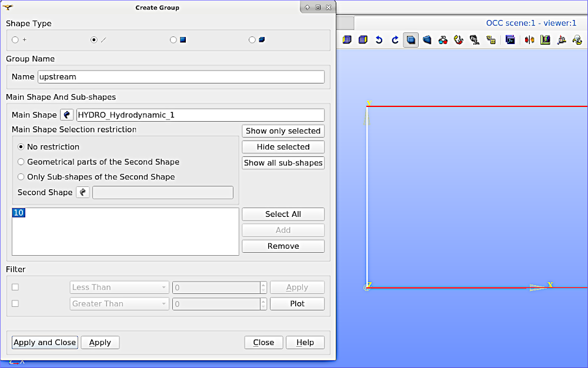Select sub-shape 10 in the list
This screenshot has width=588, height=368.
pyautogui.click(x=18, y=213)
